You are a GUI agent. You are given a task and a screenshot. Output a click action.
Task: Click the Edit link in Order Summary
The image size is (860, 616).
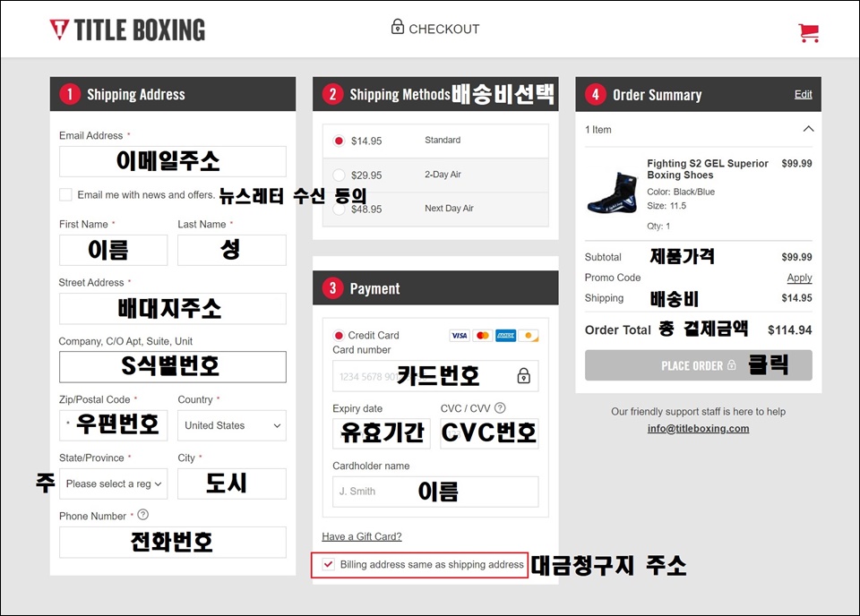(x=803, y=94)
